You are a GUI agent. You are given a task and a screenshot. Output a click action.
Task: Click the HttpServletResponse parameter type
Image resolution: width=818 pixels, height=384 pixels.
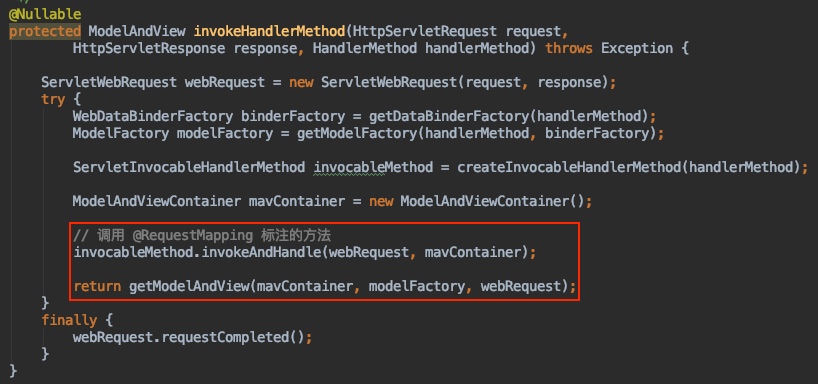coord(149,49)
